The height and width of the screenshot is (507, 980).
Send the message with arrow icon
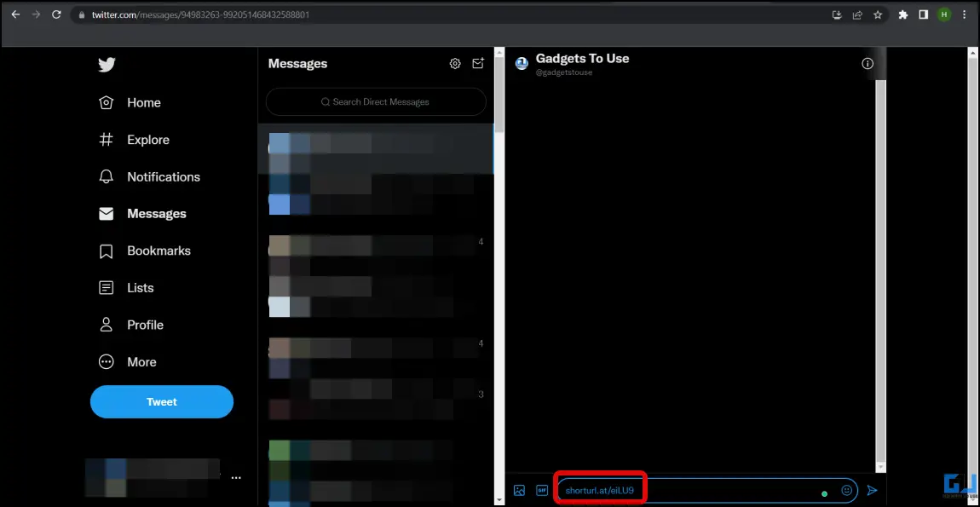(x=873, y=491)
